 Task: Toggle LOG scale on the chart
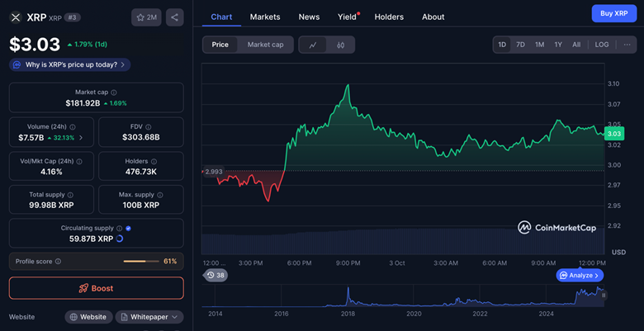[x=602, y=45]
